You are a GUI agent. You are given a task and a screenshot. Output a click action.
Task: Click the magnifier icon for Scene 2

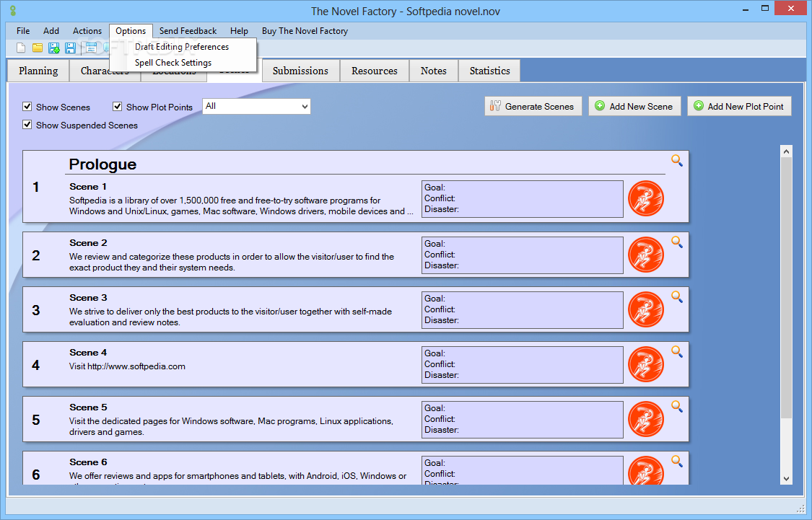click(x=677, y=242)
